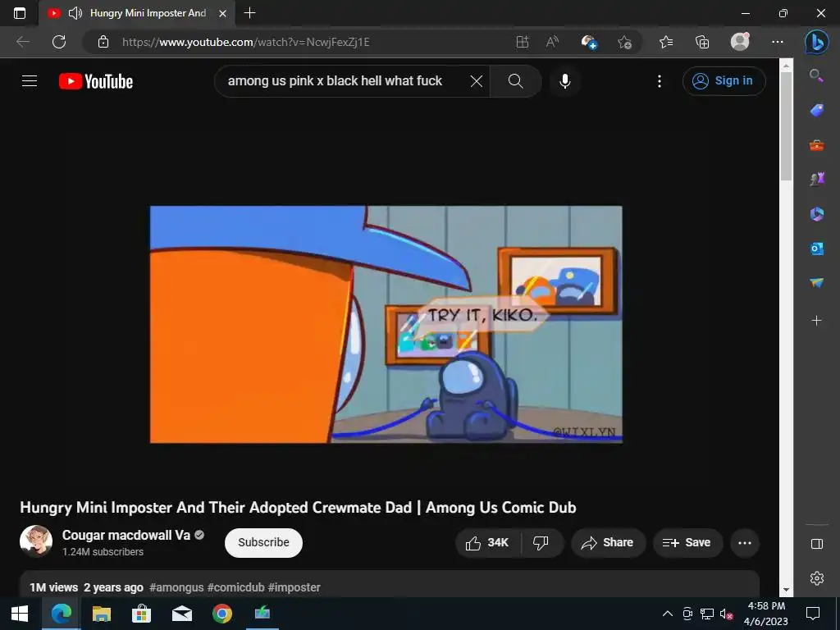Subscribe to Cougar macdowall Va

[263, 543]
